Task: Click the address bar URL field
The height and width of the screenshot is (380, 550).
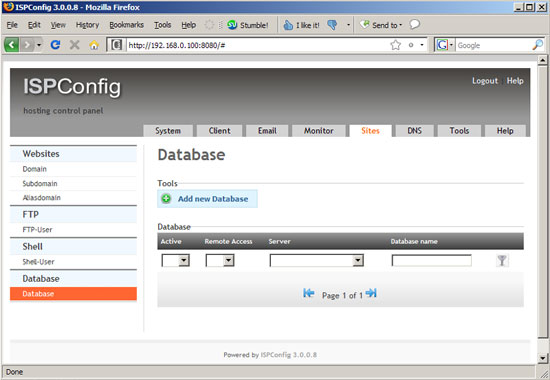Action: click(258, 45)
